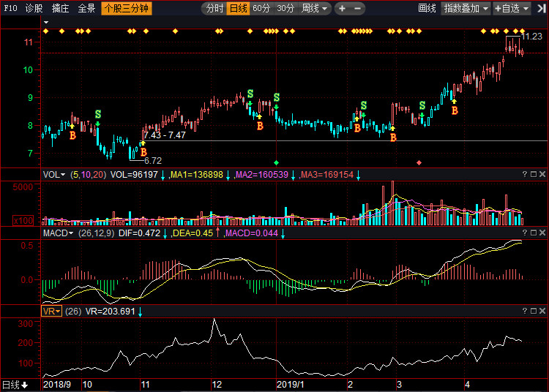
Task: Click the zoom out minus button
Action: pos(358,9)
